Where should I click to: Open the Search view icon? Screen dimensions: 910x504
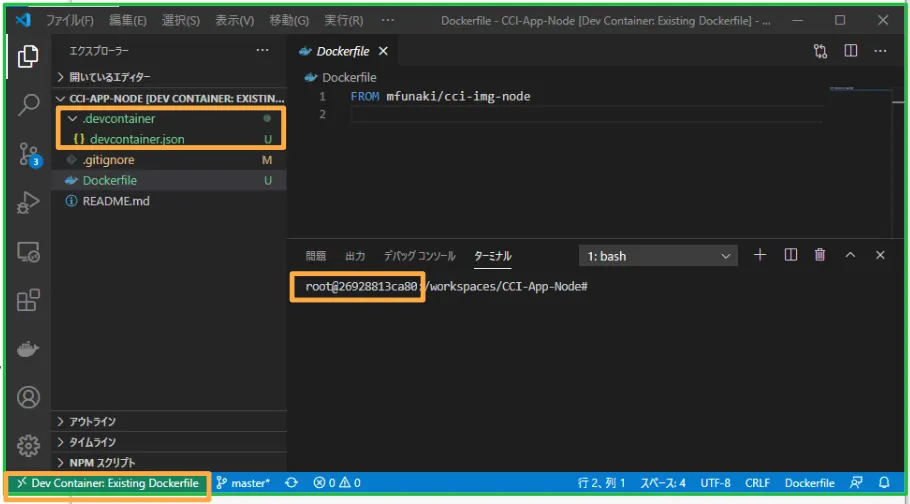click(x=28, y=105)
